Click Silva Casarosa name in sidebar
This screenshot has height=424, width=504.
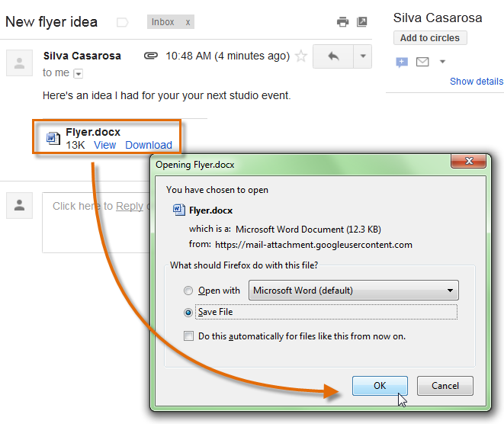pos(438,18)
